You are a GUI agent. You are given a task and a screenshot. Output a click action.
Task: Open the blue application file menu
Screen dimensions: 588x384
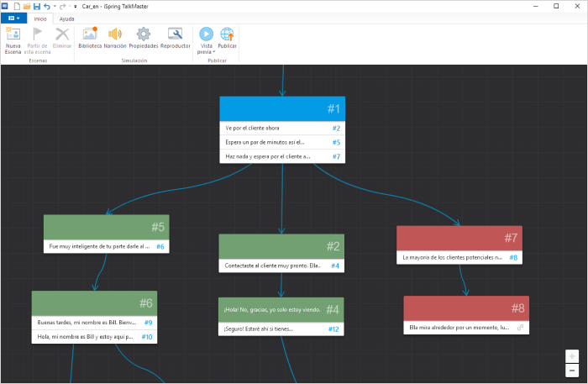coord(13,18)
